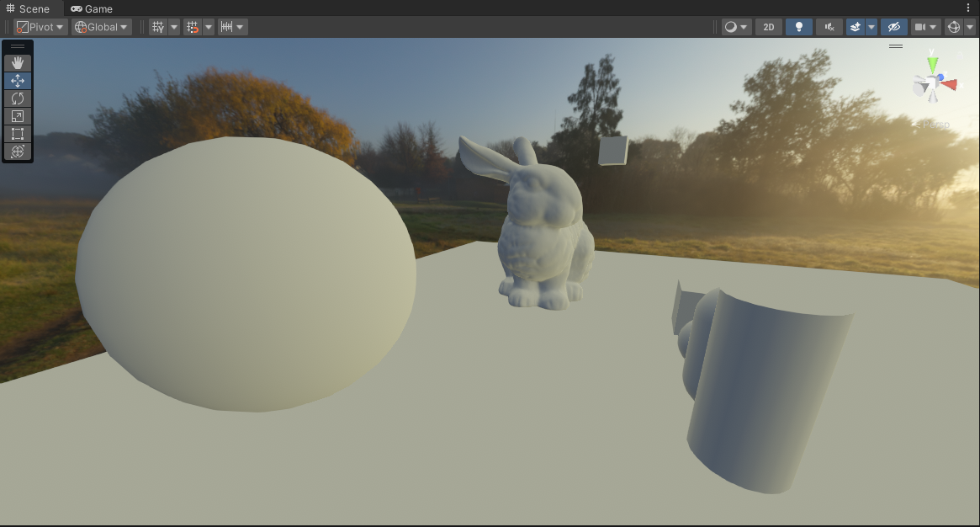Toggle hidden objects visibility eye icon

tap(894, 27)
